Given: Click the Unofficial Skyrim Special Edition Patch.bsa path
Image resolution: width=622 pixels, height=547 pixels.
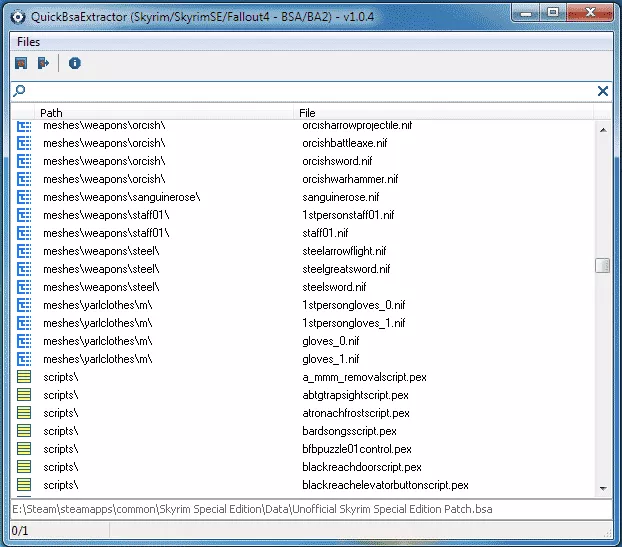Looking at the screenshot, I should tap(252, 509).
